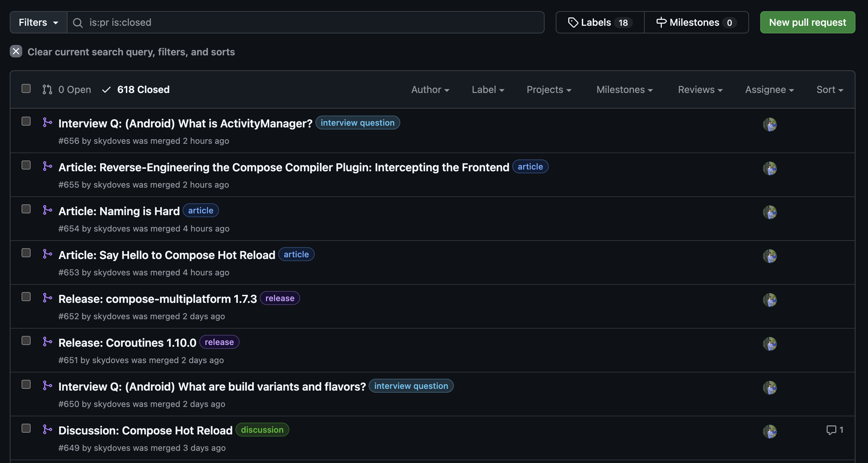Show 0 Open pull requests
The width and height of the screenshot is (868, 463).
click(x=67, y=90)
